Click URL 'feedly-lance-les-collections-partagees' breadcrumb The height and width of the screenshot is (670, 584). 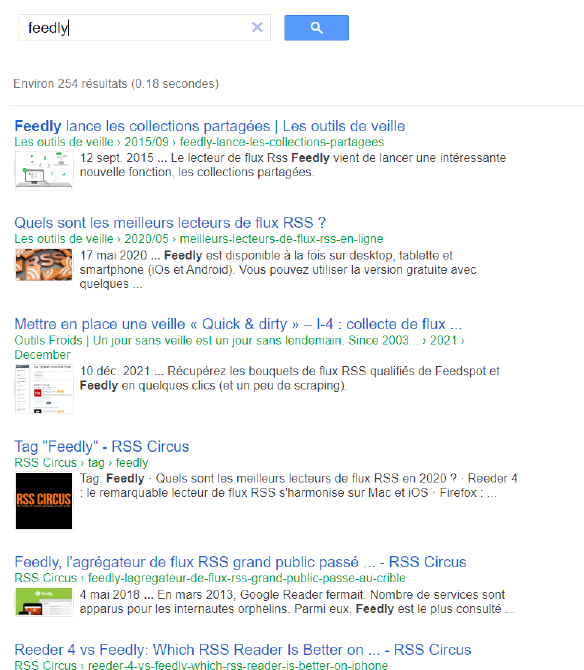282,142
